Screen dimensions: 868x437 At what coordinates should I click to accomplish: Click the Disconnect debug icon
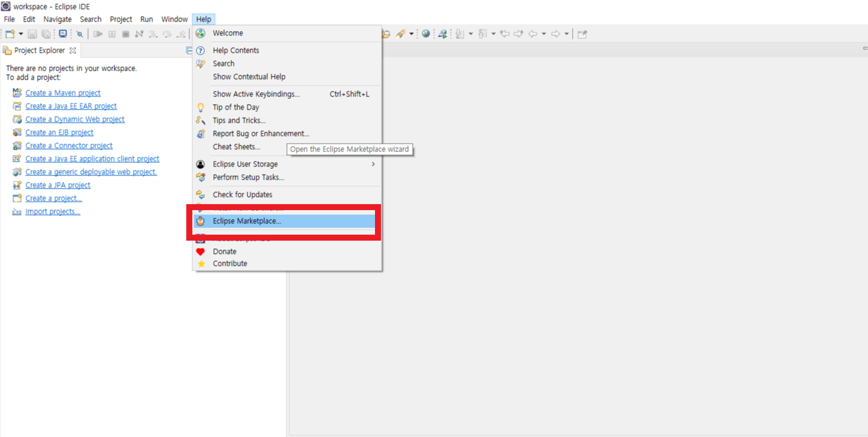139,34
